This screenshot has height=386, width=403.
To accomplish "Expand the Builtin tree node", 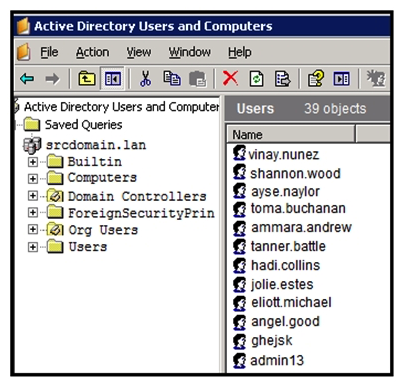I will point(33,162).
